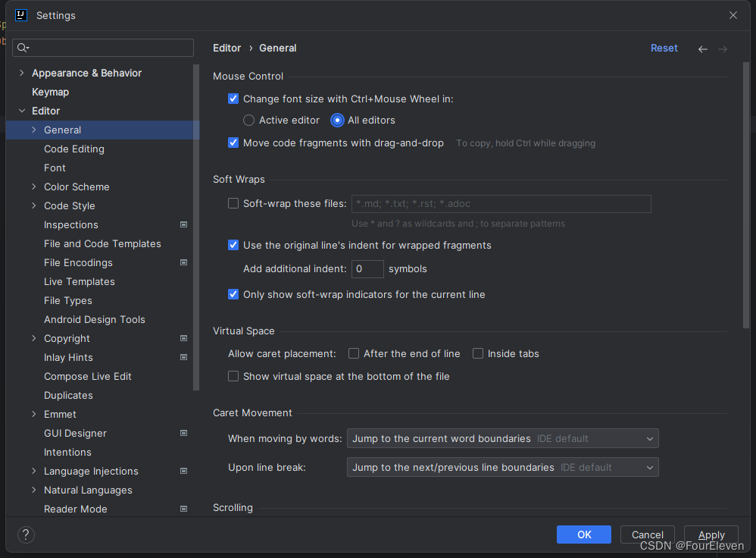Open help via the question mark icon

(26, 534)
